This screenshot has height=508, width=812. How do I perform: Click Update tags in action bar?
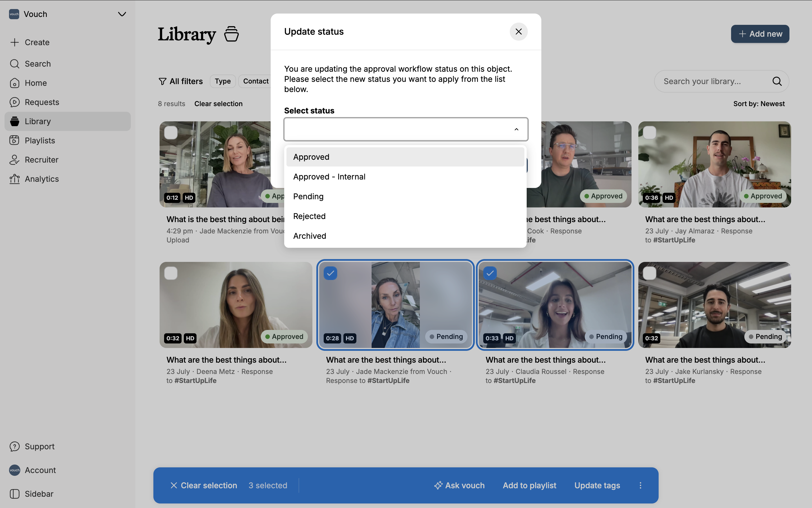click(x=597, y=485)
